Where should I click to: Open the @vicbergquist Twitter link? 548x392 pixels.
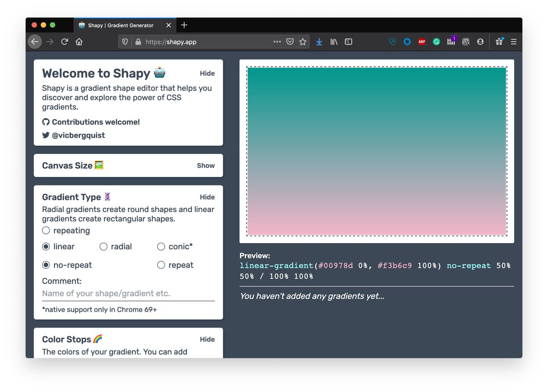pos(74,135)
